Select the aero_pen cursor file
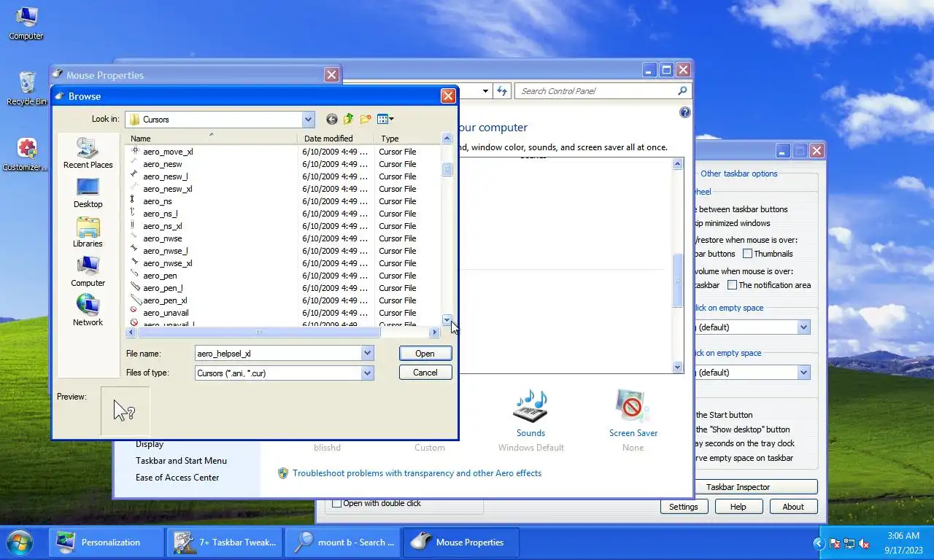 pos(160,276)
